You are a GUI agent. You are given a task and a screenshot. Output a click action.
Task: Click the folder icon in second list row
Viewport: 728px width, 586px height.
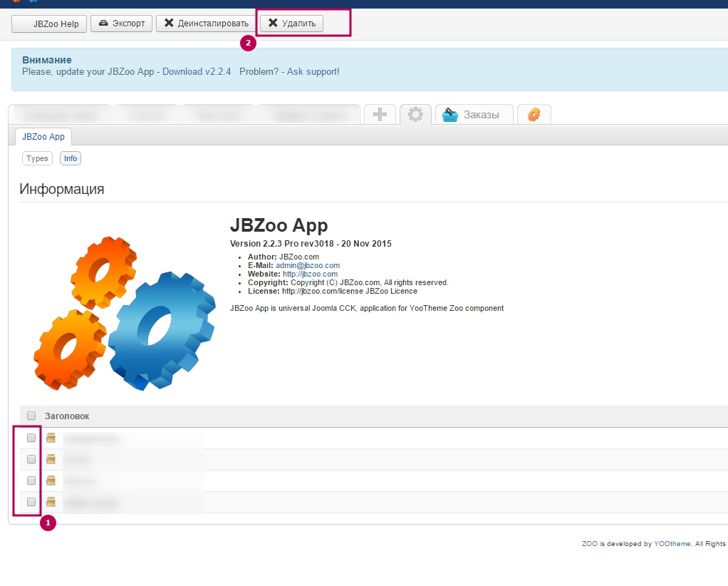pos(51,459)
